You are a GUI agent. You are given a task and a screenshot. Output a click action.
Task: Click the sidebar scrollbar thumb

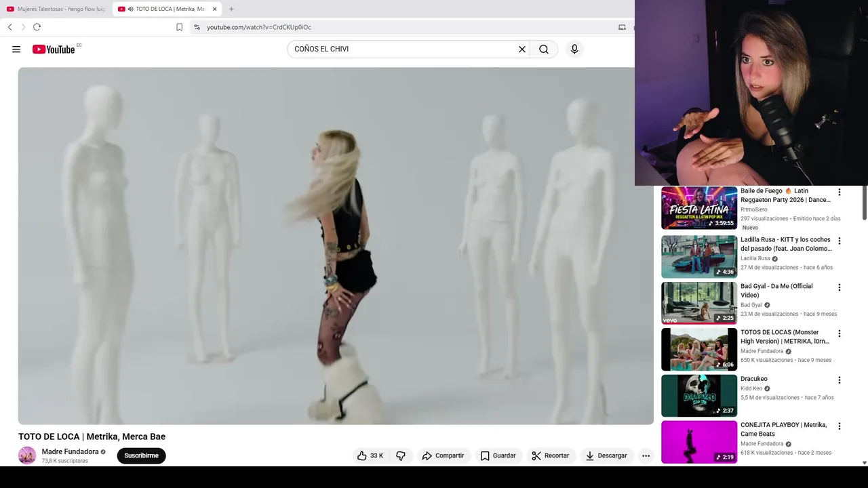pos(864,203)
